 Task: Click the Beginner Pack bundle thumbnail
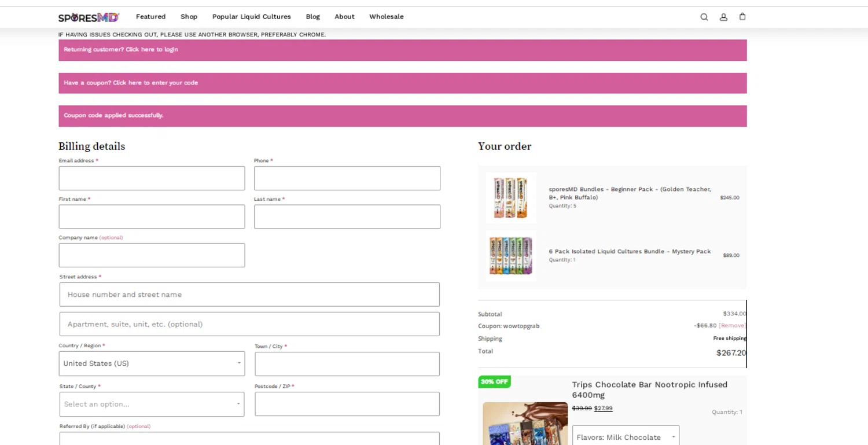point(511,198)
